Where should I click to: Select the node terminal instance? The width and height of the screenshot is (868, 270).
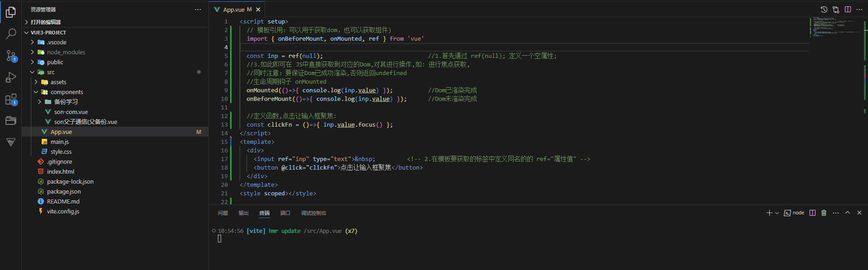pos(794,213)
